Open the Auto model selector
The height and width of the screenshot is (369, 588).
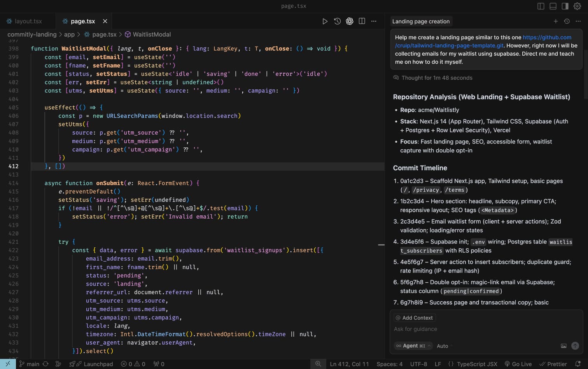(442, 346)
